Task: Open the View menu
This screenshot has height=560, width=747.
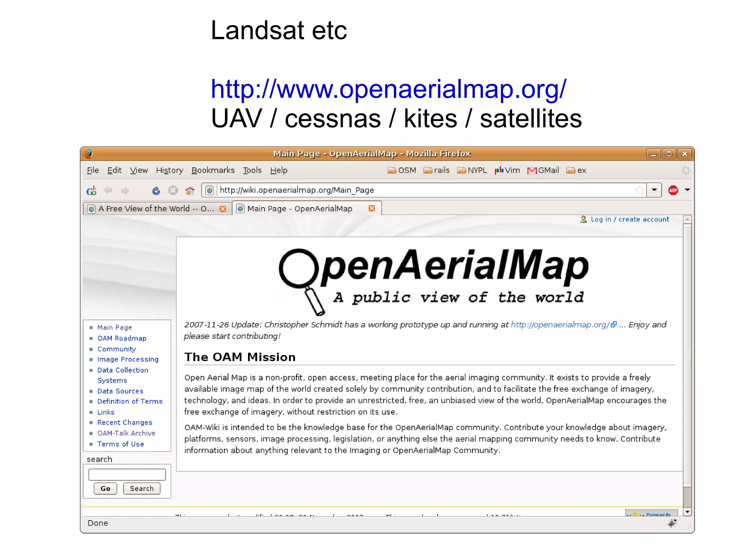Action: click(139, 170)
